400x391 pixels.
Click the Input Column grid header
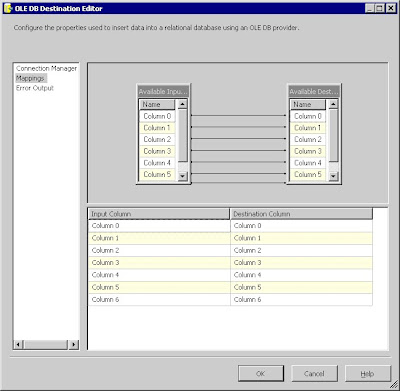(159, 214)
